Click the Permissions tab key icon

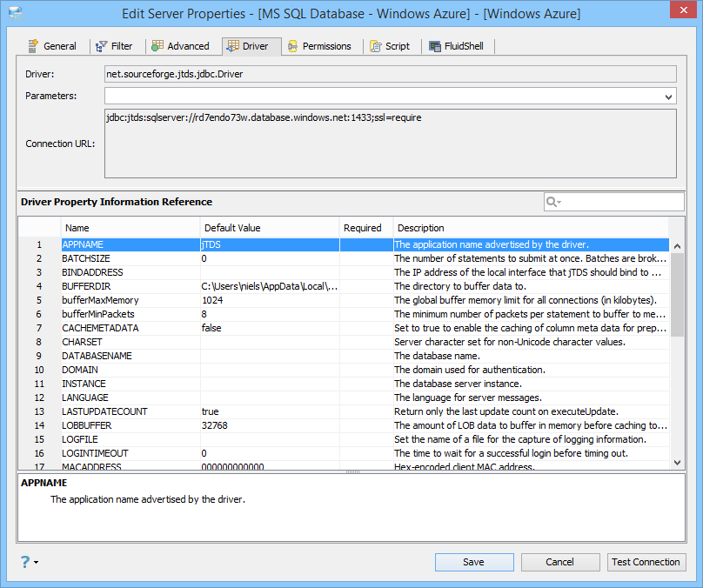[292, 46]
